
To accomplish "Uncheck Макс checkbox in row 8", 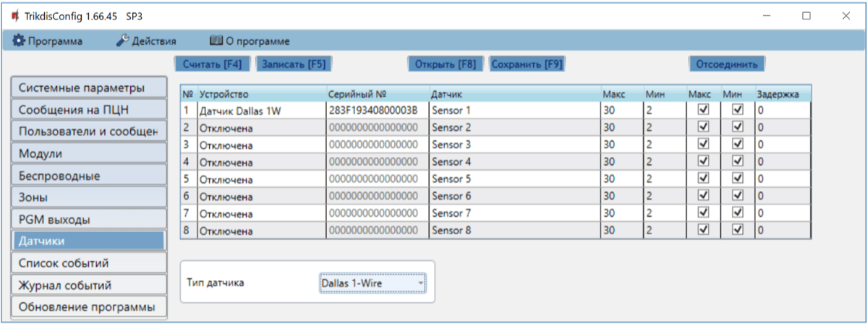I will tap(702, 231).
